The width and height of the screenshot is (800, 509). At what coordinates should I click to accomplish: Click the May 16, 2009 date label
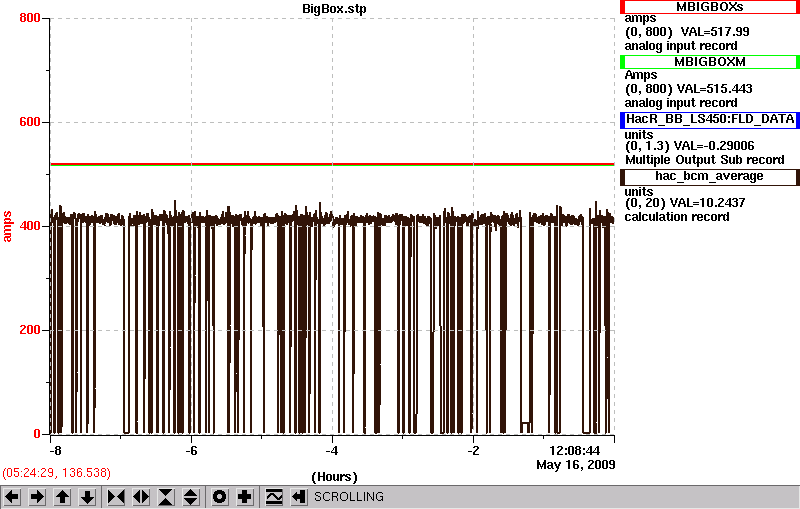click(576, 465)
